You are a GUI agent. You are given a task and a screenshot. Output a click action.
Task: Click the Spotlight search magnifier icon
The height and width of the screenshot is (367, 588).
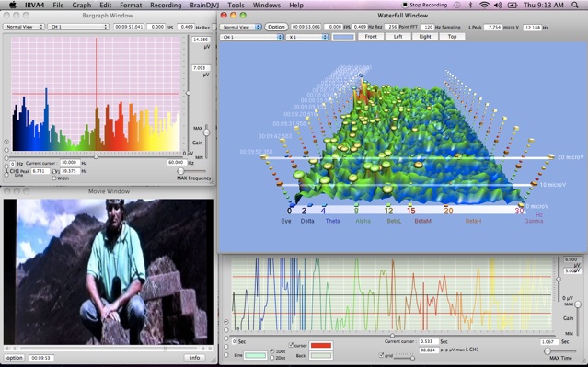tap(575, 5)
